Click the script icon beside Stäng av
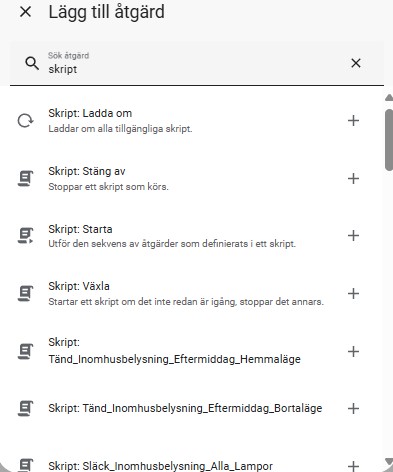This screenshot has height=472, width=393. [x=25, y=178]
